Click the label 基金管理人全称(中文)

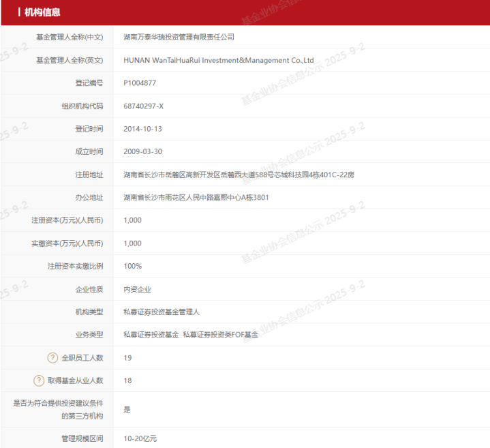[x=70, y=38]
